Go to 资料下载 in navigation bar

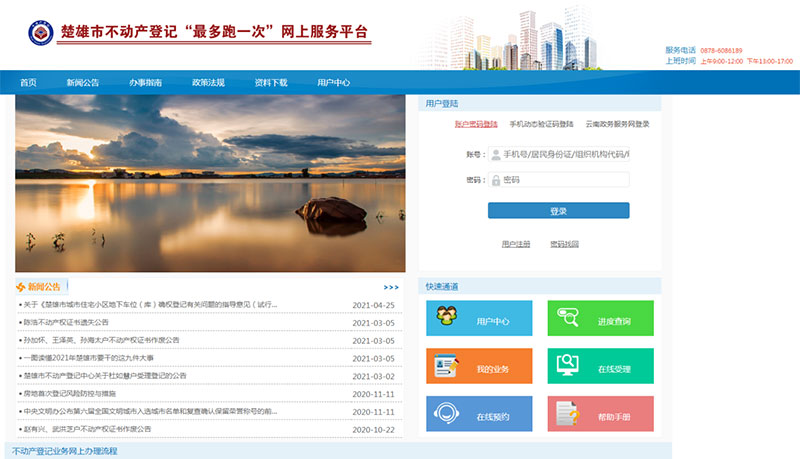click(x=270, y=83)
